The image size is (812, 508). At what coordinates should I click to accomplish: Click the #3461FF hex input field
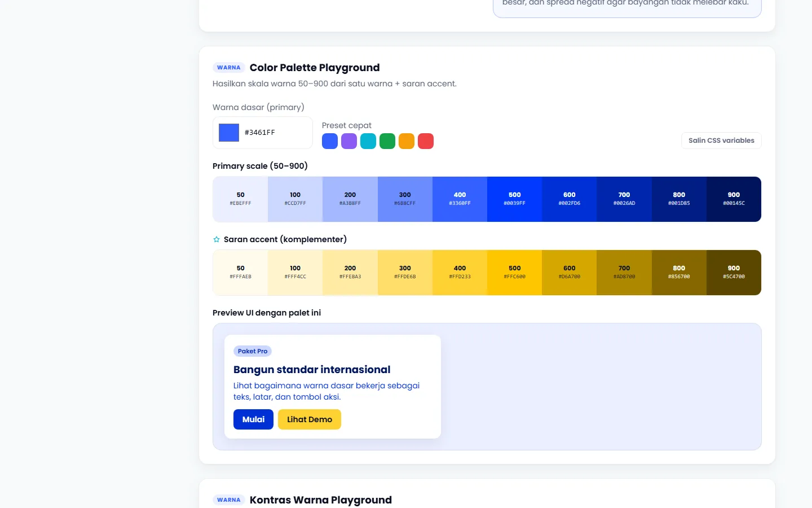click(x=275, y=133)
